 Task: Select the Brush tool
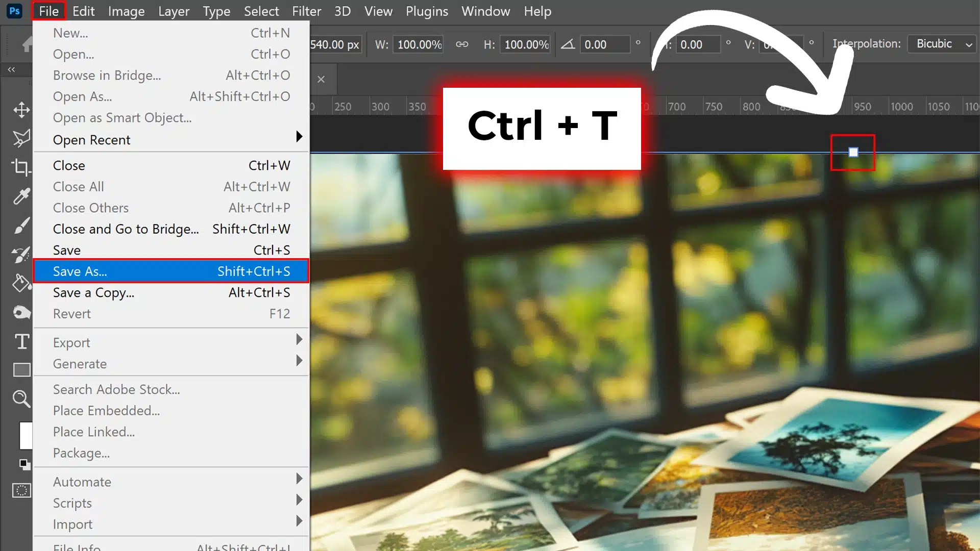coord(21,225)
